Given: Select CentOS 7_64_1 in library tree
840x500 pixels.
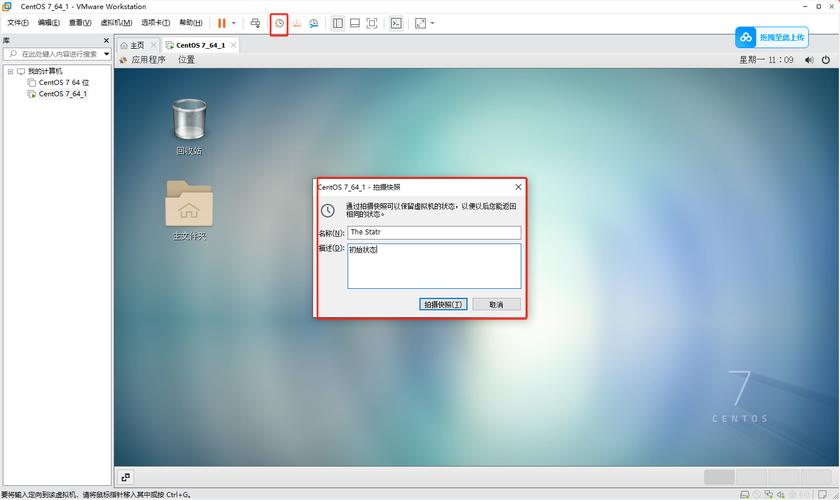Looking at the screenshot, I should pyautogui.click(x=63, y=94).
